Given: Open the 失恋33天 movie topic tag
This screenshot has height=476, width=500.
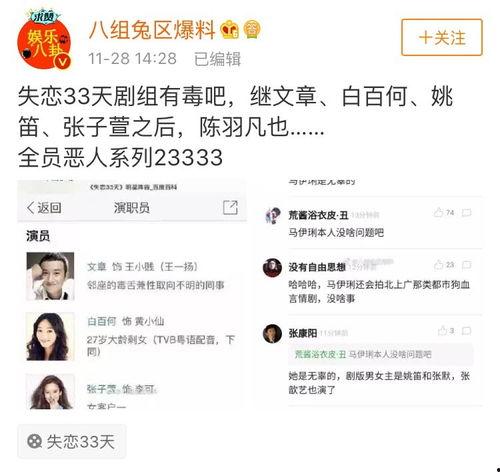Looking at the screenshot, I should click(72, 441).
